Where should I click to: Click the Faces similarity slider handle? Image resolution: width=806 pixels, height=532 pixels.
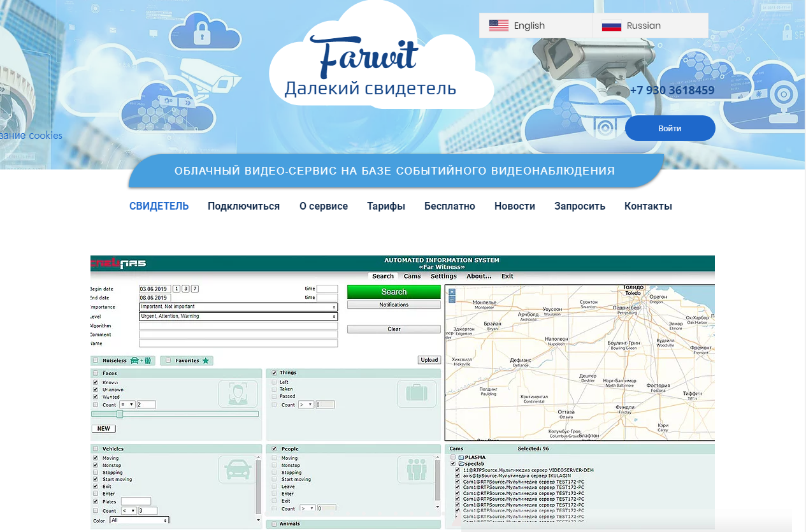tap(119, 414)
